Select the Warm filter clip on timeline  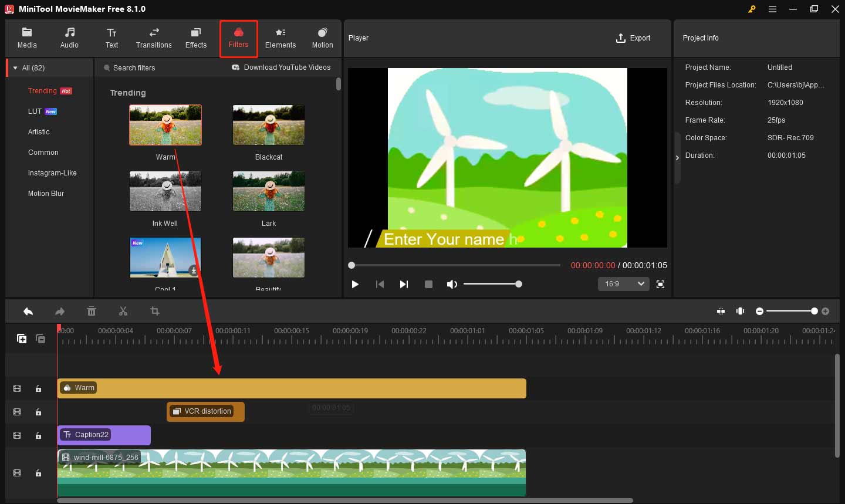click(292, 388)
